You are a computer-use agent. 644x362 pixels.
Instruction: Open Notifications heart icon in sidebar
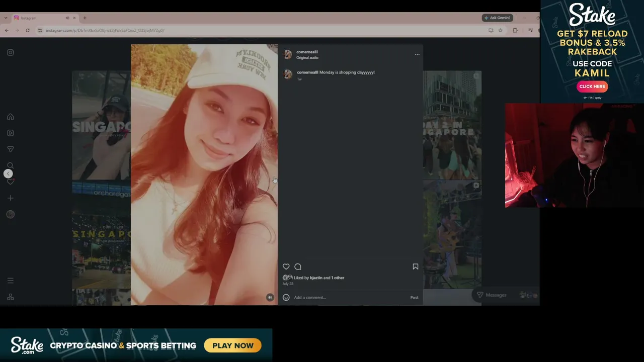[x=11, y=182]
